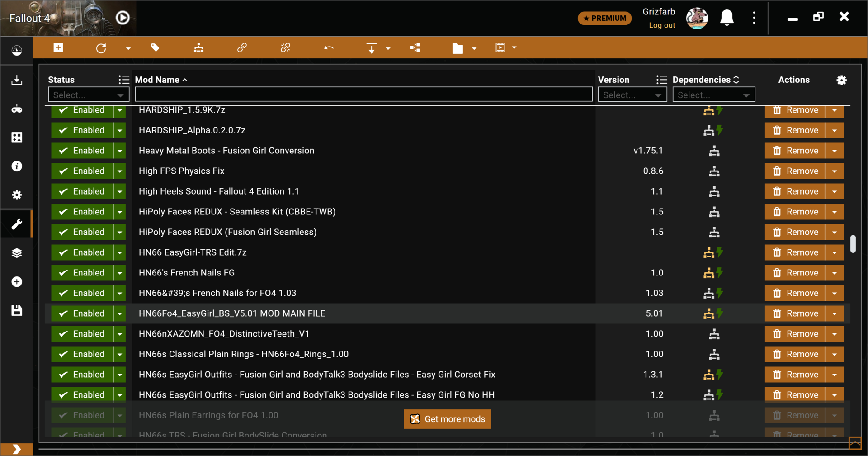Open status dropdown for HiPoly Faces REDUX (Fusion Girl Seamless)
868x456 pixels.
coord(120,232)
